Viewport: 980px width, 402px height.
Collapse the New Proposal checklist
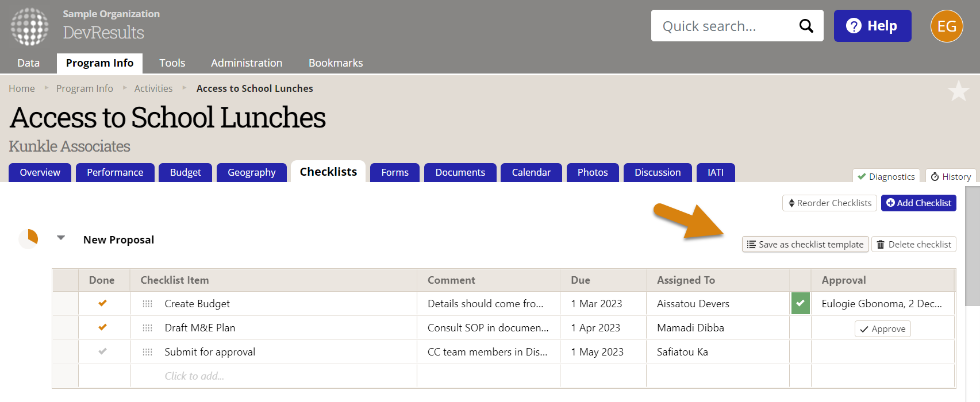click(61, 238)
